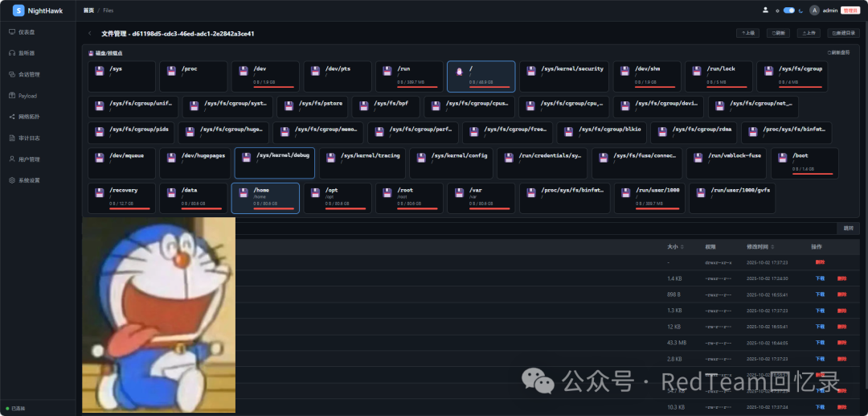The height and width of the screenshot is (416, 868).
Task: Open the 仪表盘 dashboard sidebar icon
Action: (x=12, y=32)
